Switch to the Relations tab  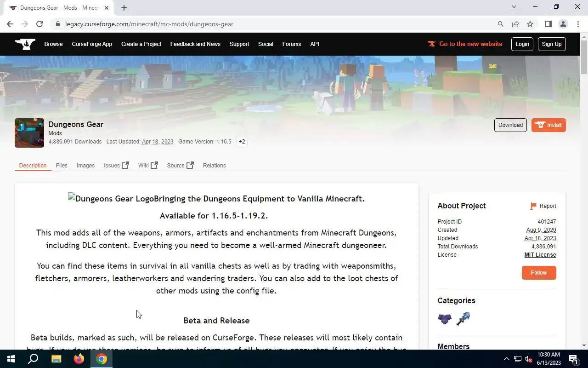coord(215,166)
